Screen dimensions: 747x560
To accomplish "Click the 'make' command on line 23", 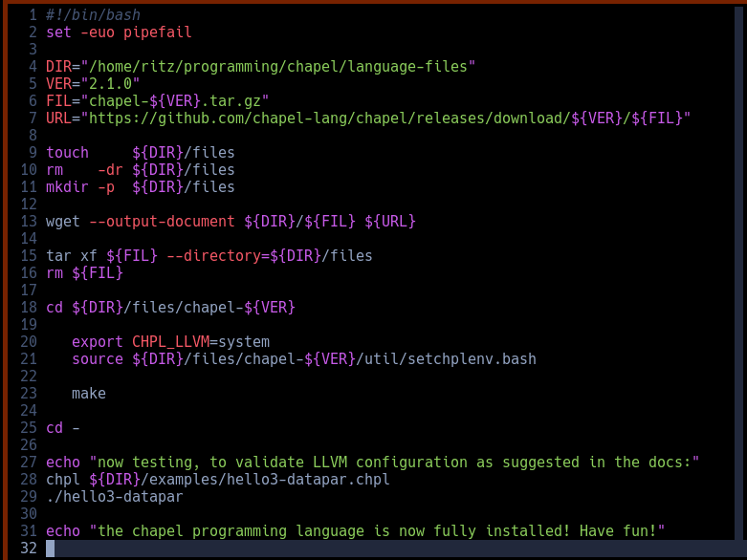I will pos(89,393).
